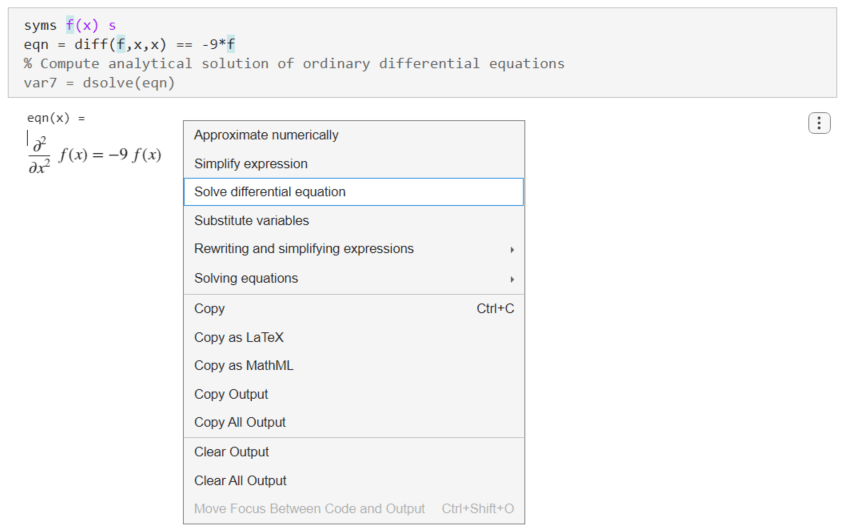Choose Simplify expression from context menu

[251, 164]
